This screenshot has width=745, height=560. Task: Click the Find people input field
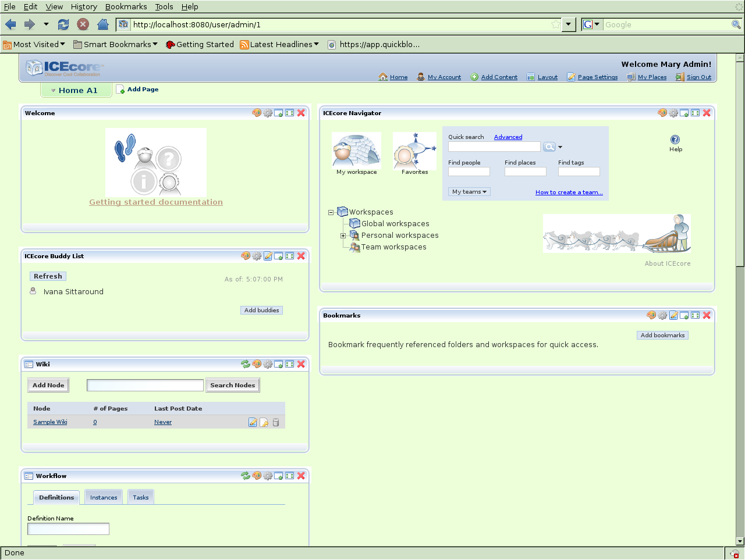[469, 172]
